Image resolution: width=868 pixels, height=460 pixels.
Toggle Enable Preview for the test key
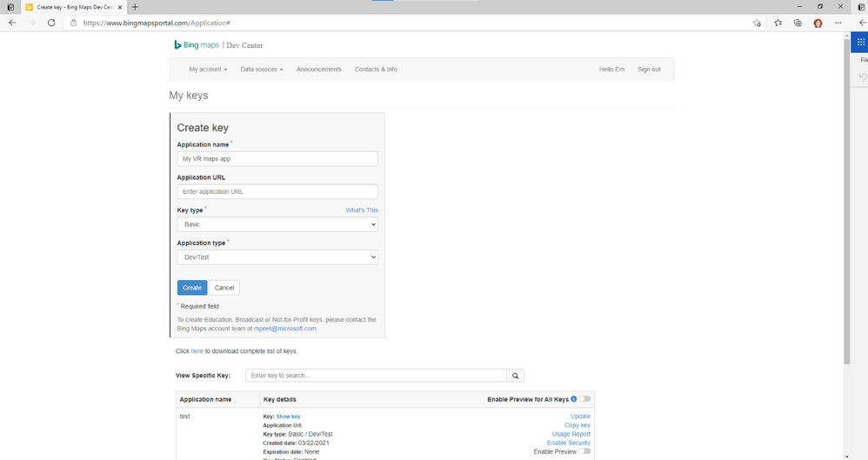(x=584, y=451)
